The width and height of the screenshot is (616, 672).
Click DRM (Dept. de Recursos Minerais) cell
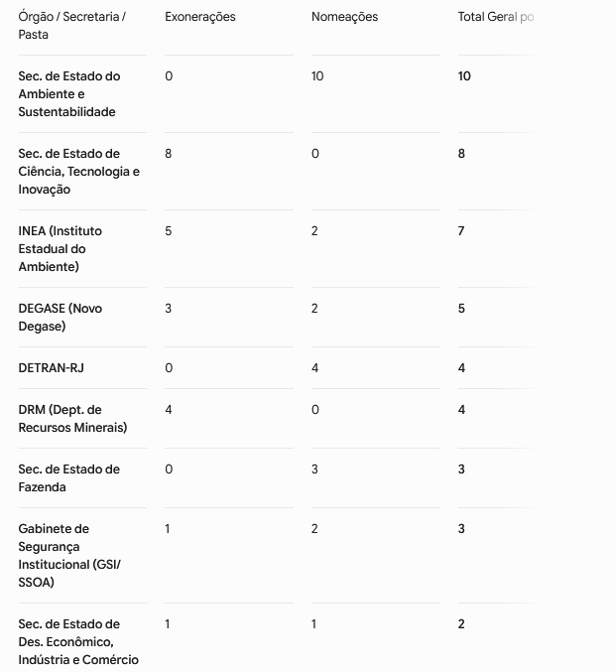[x=72, y=418]
